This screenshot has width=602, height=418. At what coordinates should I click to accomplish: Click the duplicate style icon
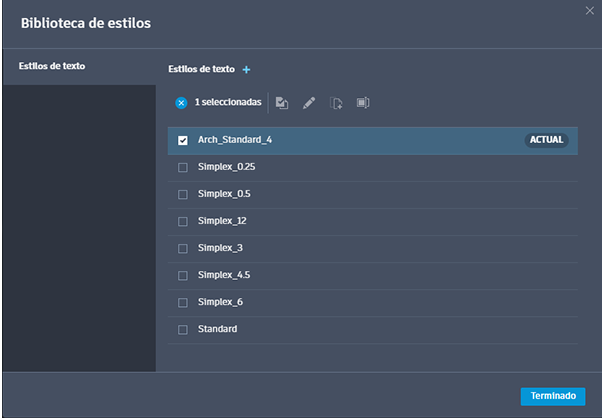click(x=336, y=102)
